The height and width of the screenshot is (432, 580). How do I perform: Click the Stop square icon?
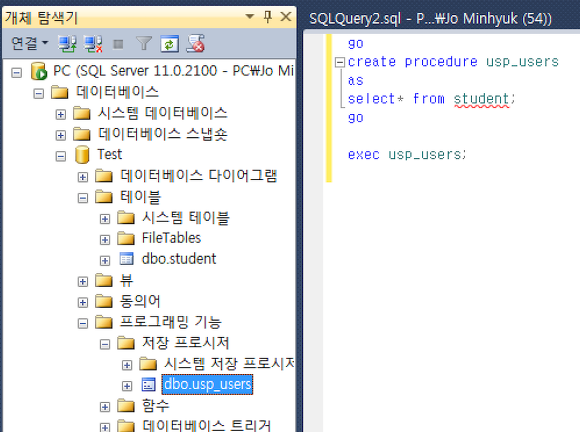click(118, 44)
